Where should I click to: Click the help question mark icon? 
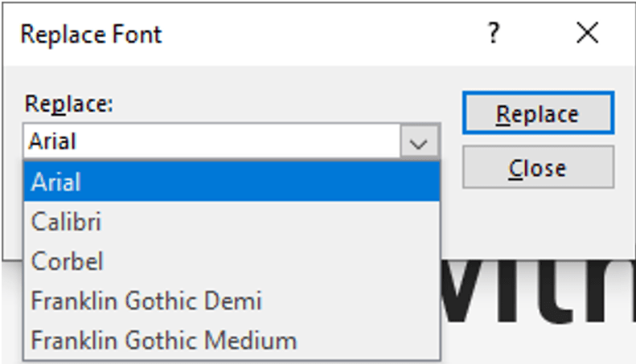pos(494,34)
